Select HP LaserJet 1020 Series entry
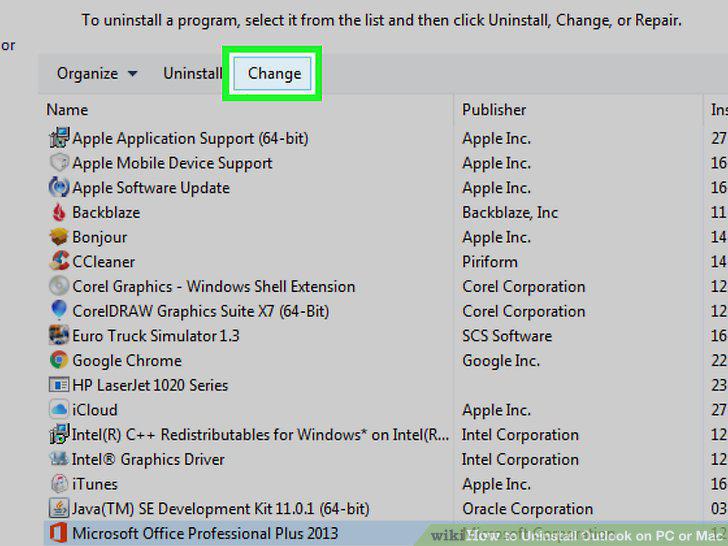728x546 pixels. coord(150,385)
